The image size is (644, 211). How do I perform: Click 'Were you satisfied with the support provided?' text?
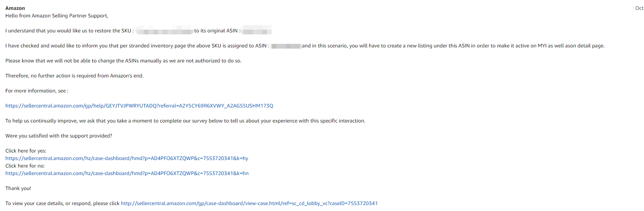coord(59,136)
